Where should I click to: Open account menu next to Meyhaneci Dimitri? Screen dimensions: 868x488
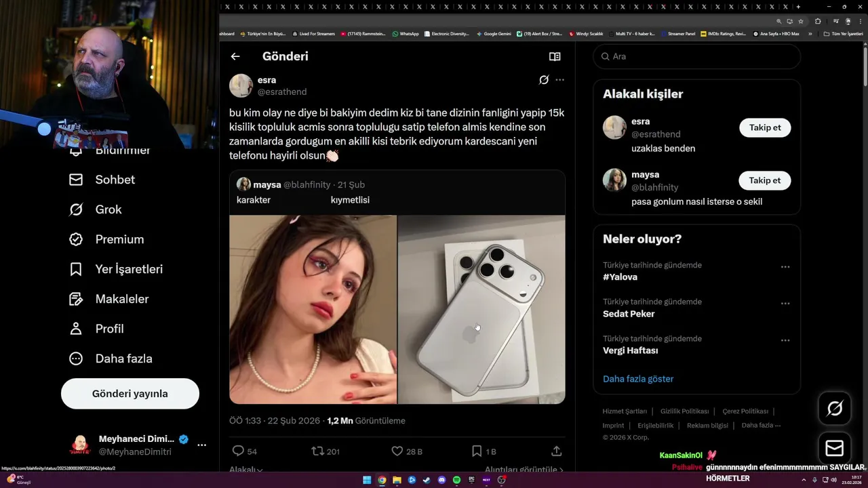point(201,445)
